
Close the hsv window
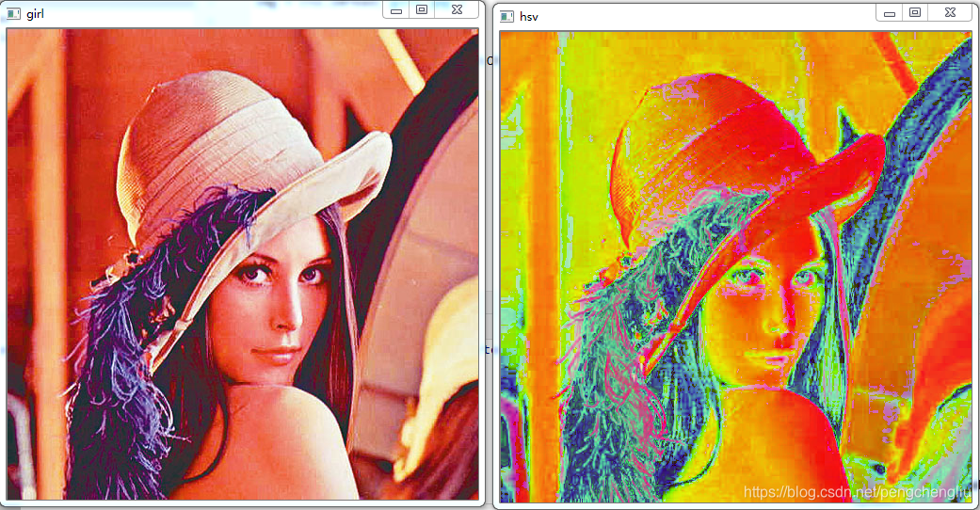950,12
